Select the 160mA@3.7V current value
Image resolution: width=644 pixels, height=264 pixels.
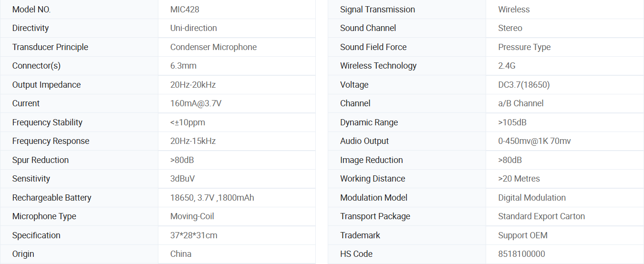tap(196, 103)
